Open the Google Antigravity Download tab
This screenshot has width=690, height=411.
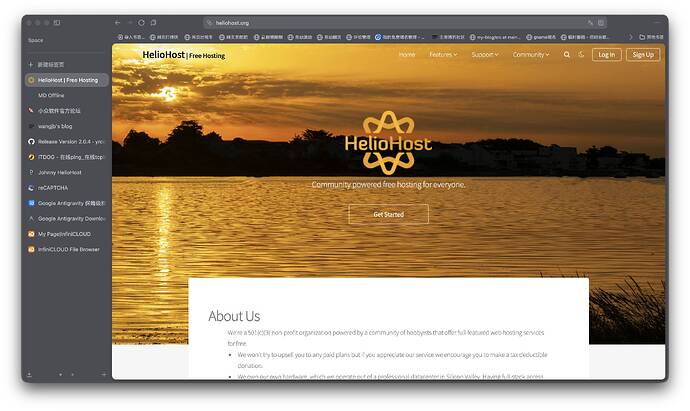click(67, 219)
